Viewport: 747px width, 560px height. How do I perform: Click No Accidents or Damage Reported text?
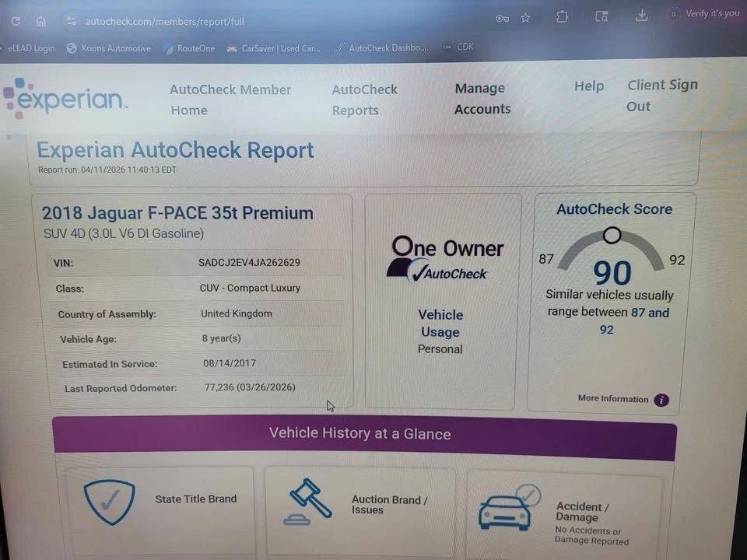(x=591, y=536)
